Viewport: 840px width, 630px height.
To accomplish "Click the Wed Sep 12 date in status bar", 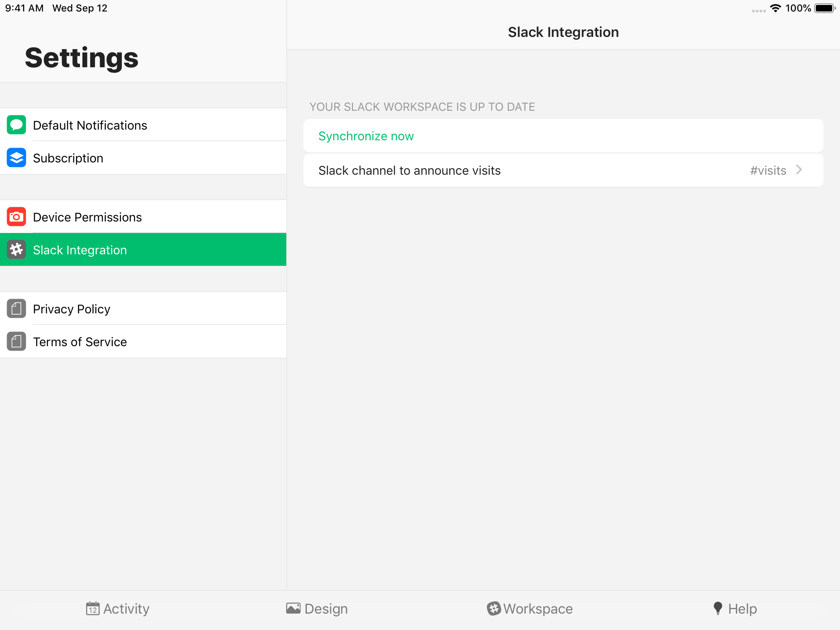I will tap(80, 8).
